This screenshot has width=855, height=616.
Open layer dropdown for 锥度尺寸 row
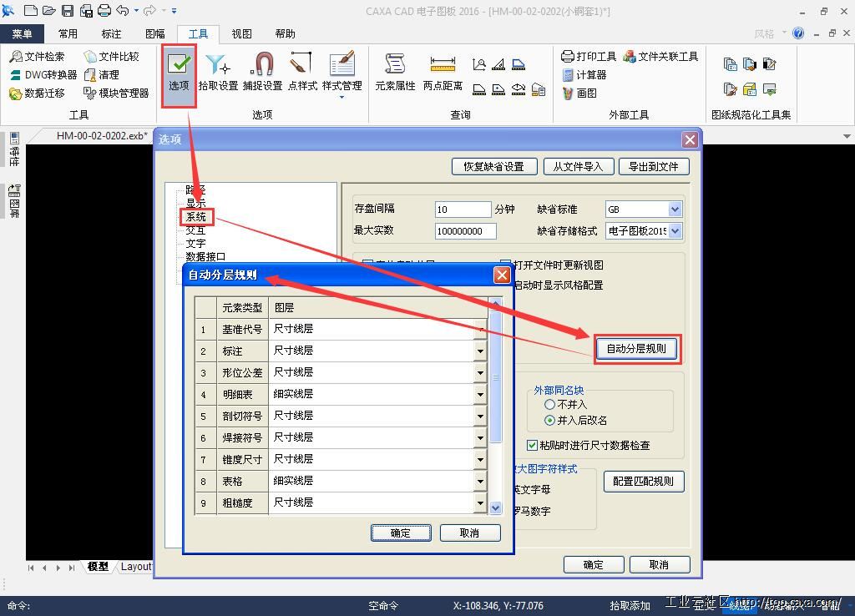click(x=480, y=460)
